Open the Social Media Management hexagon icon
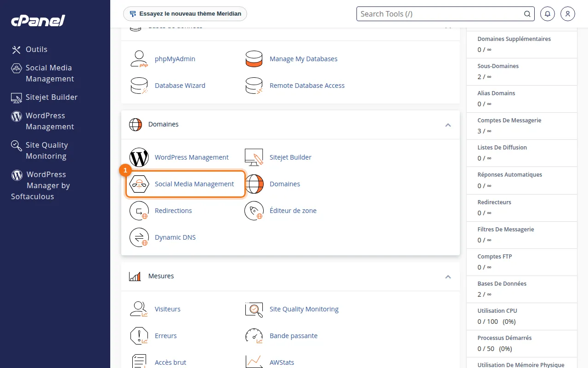Image resolution: width=588 pixels, height=368 pixels. 139,184
